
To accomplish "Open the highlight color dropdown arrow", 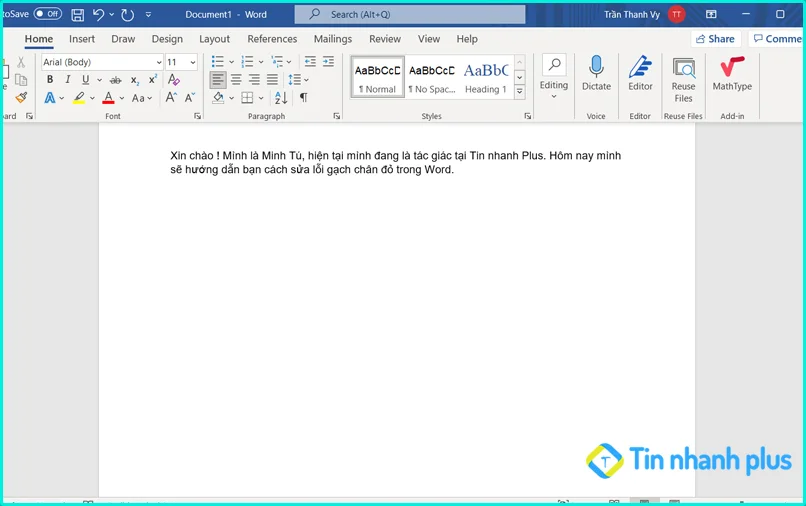I will [93, 98].
